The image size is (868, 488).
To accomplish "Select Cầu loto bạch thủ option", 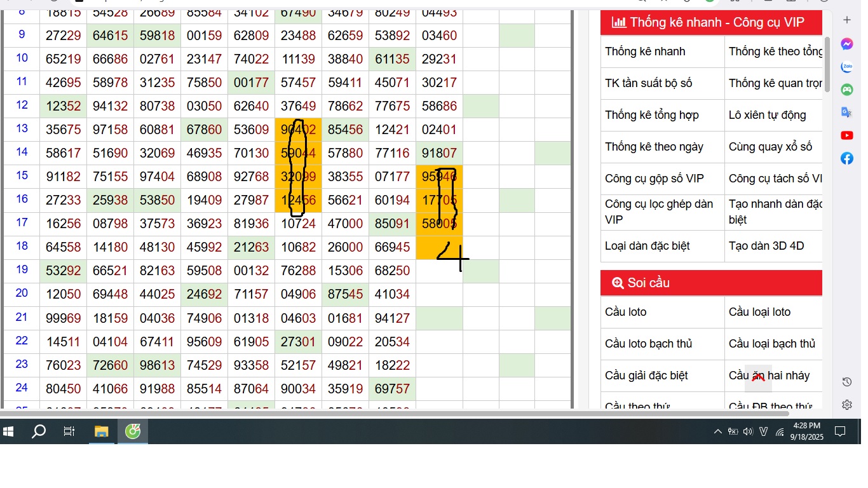I will [x=648, y=344].
